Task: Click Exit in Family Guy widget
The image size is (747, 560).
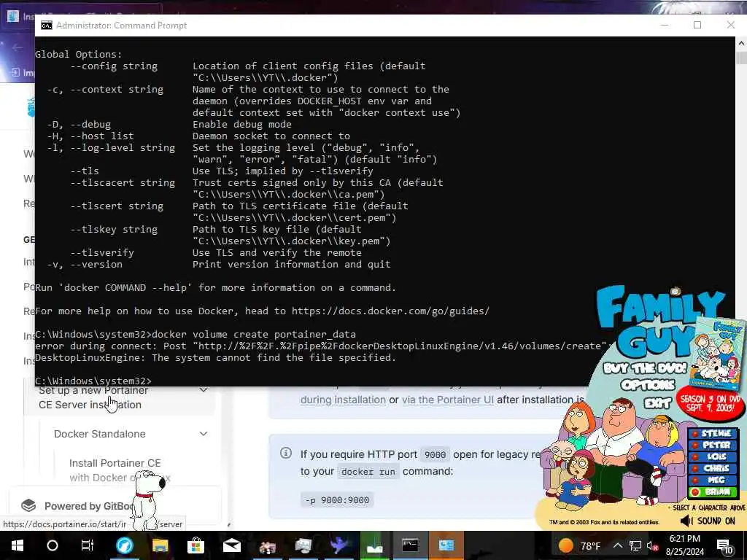Action: coord(657,403)
